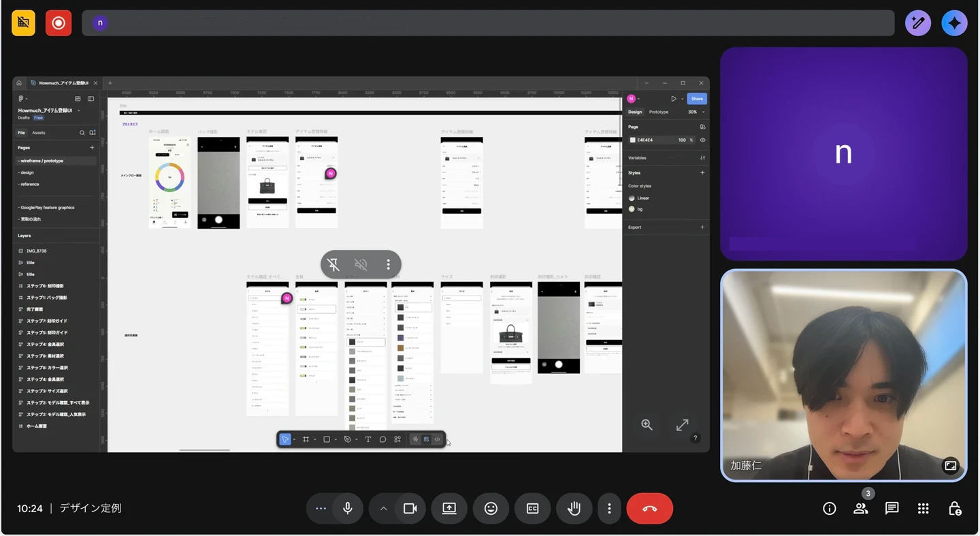The image size is (980, 536).
Task: Open user avatar N dropdown in Figma
Action: (633, 99)
